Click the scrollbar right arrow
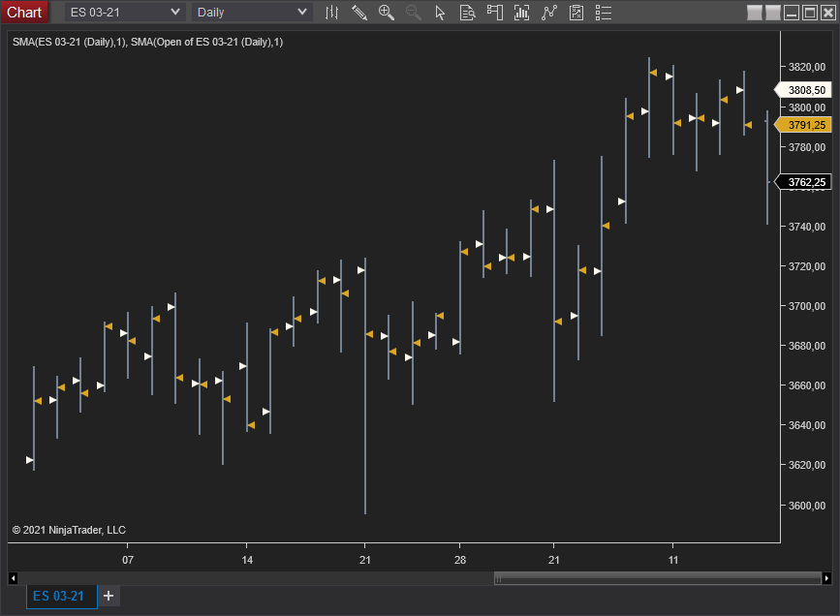The height and width of the screenshot is (616, 840). 826,578
